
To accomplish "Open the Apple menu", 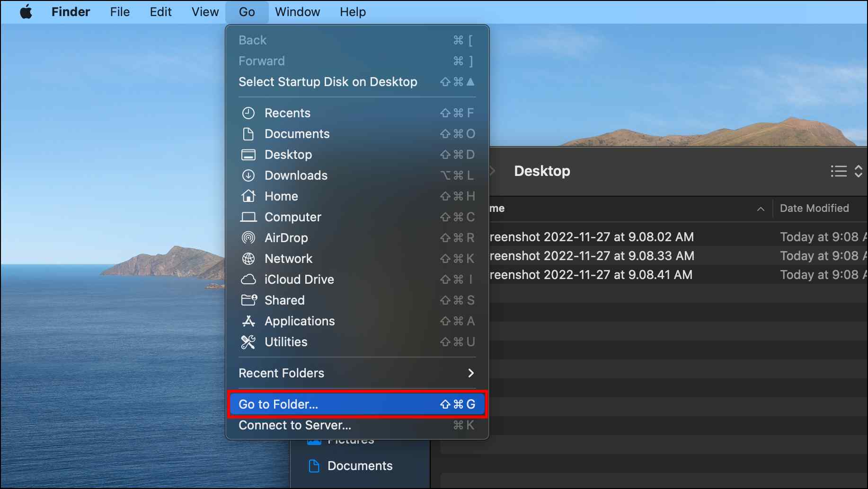I will (x=26, y=12).
